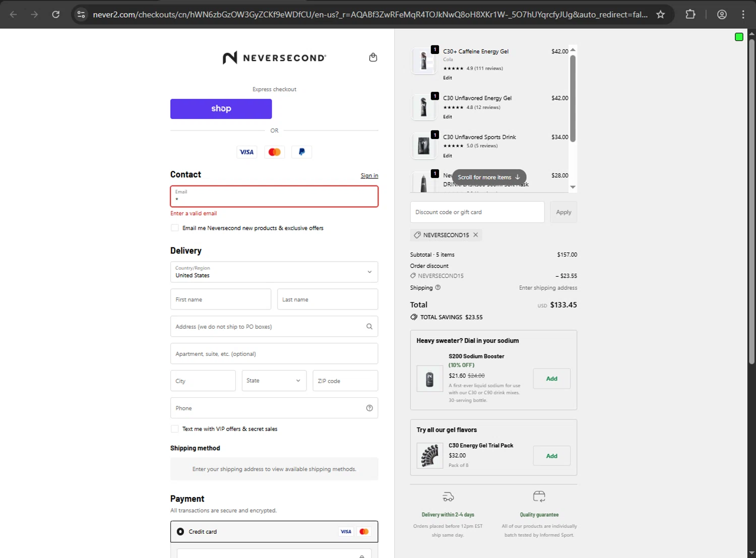Click the Phone number field
Image resolution: width=756 pixels, height=558 pixels.
[274, 408]
